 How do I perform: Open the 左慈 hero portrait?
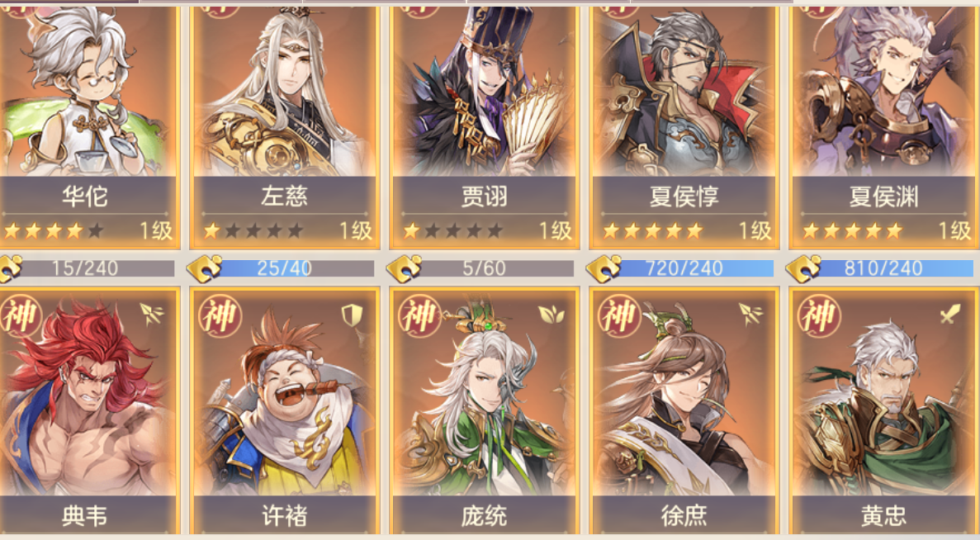[284, 92]
